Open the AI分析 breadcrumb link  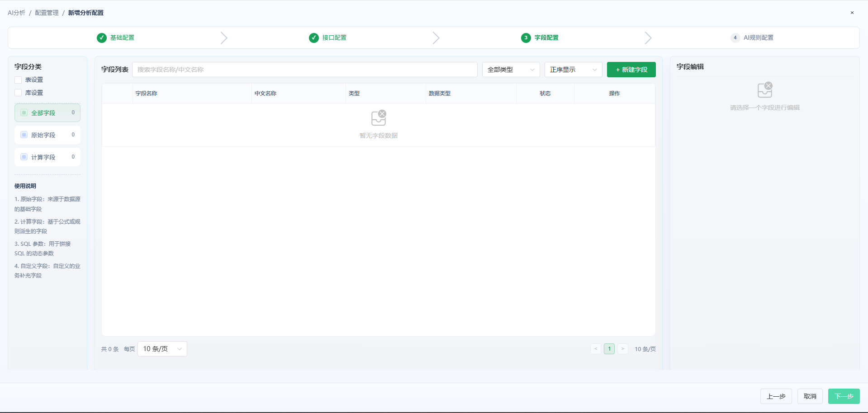point(16,13)
